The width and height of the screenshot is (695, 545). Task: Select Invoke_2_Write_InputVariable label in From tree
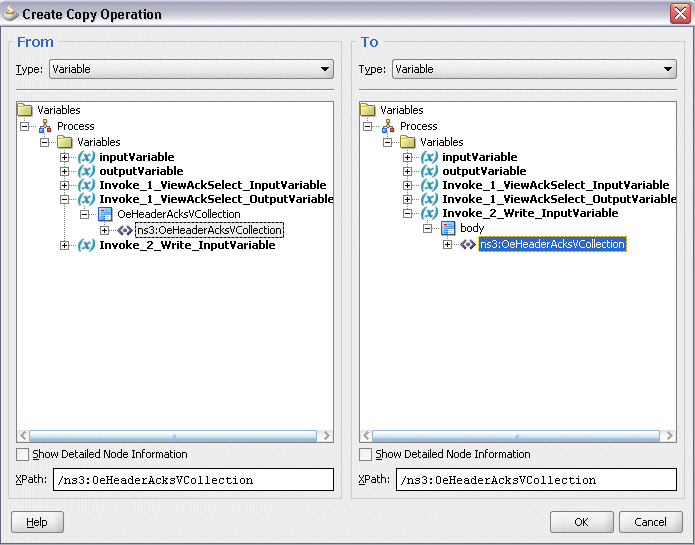187,245
